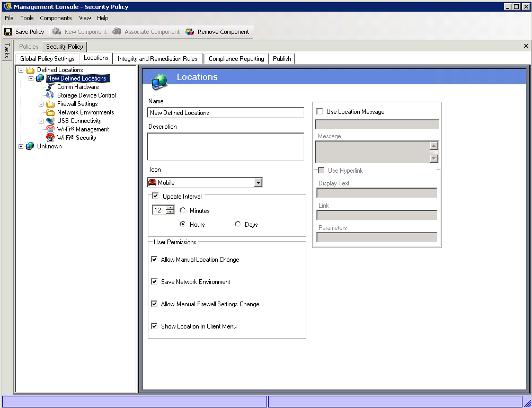Click the Network Environments folder icon
The width and height of the screenshot is (532, 408).
(x=50, y=112)
